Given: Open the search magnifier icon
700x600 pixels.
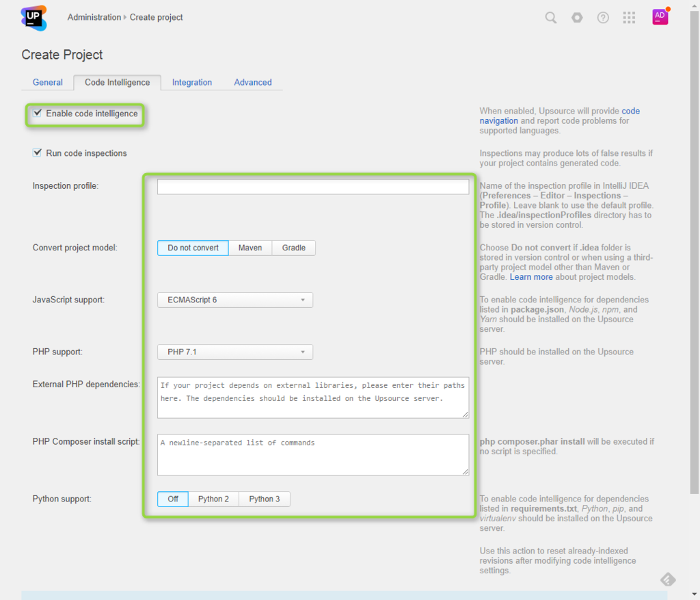Looking at the screenshot, I should point(551,17).
